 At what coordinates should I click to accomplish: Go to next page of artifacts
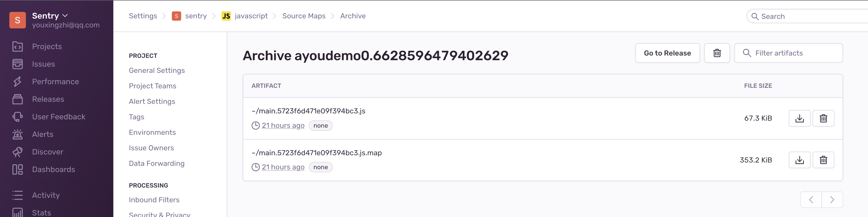(x=832, y=200)
